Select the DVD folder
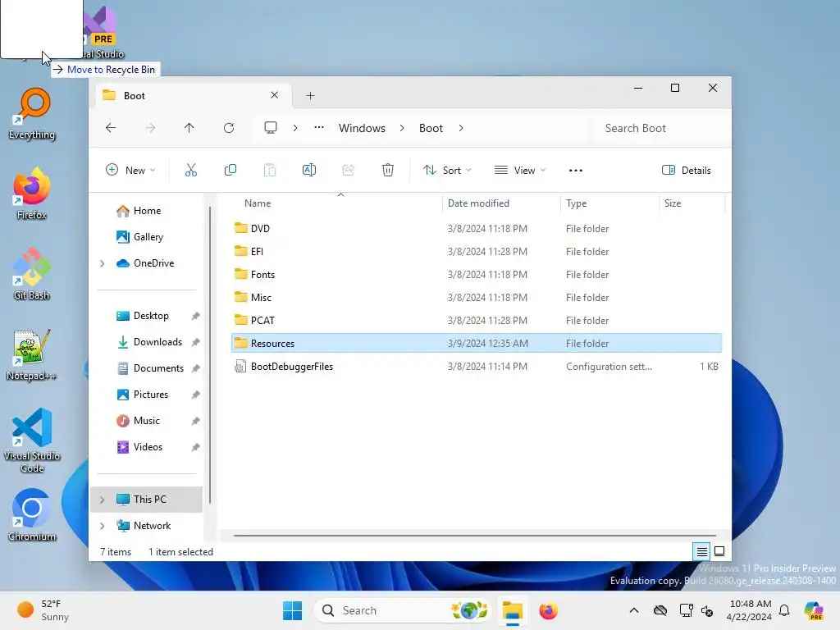The width and height of the screenshot is (840, 630). click(477, 228)
